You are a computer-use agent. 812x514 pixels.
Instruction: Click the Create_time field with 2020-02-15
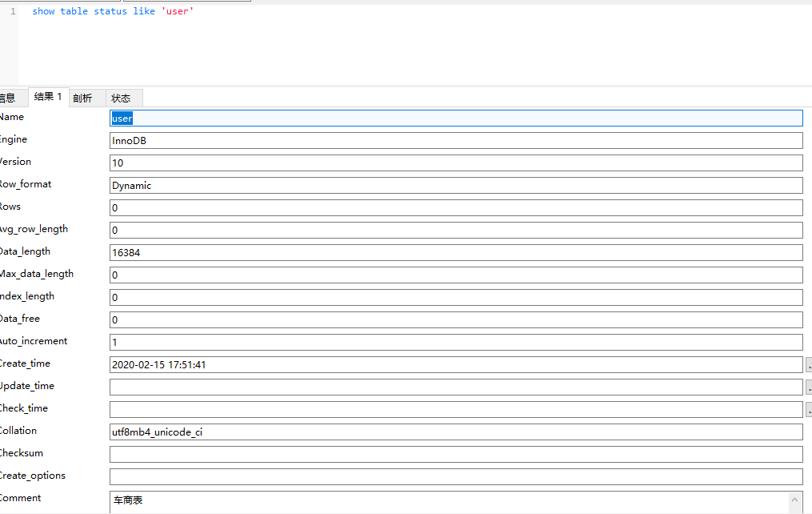tap(456, 365)
